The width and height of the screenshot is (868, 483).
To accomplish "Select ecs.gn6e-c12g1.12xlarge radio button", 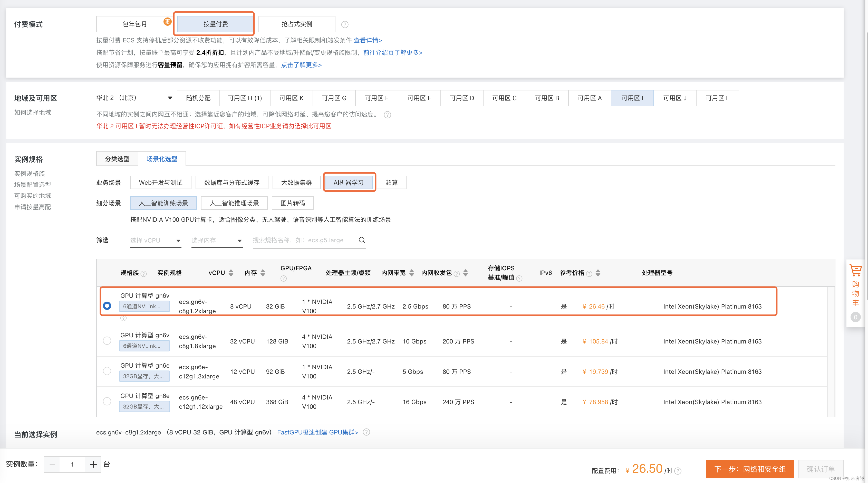I will 107,402.
